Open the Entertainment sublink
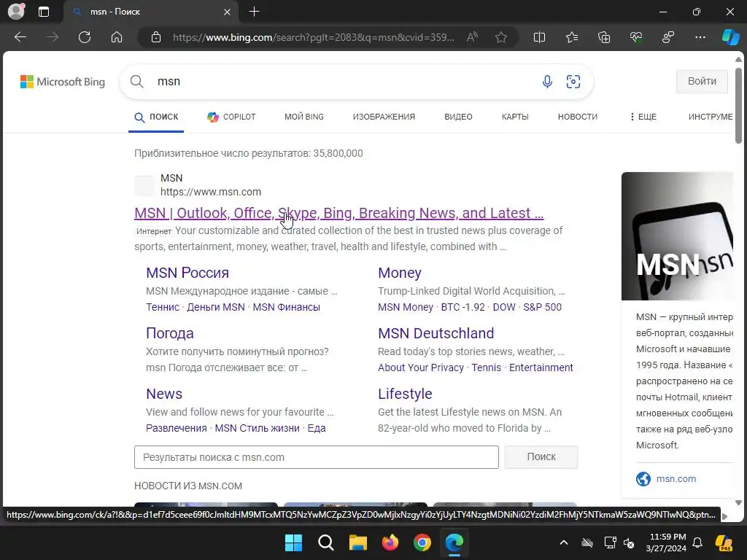This screenshot has height=560, width=747. click(541, 367)
